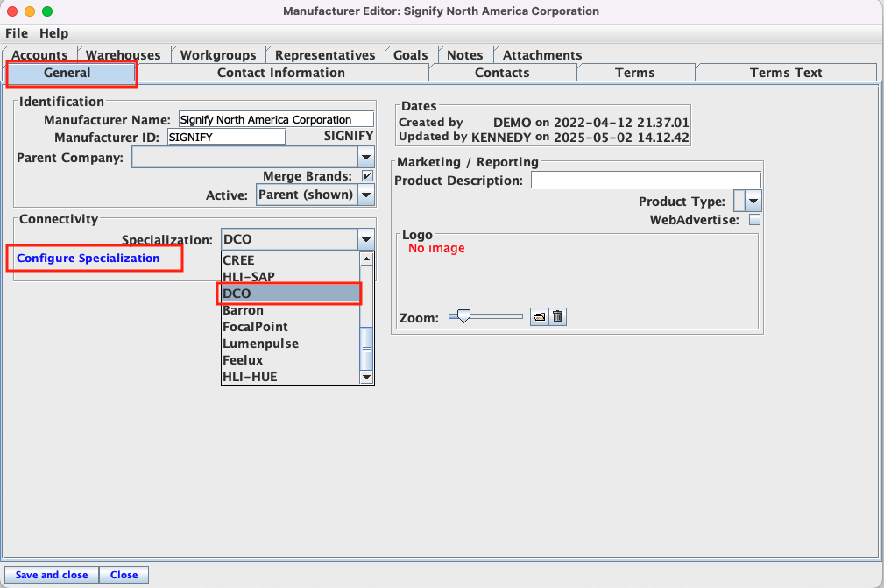Open the Product Type dropdown

[753, 202]
